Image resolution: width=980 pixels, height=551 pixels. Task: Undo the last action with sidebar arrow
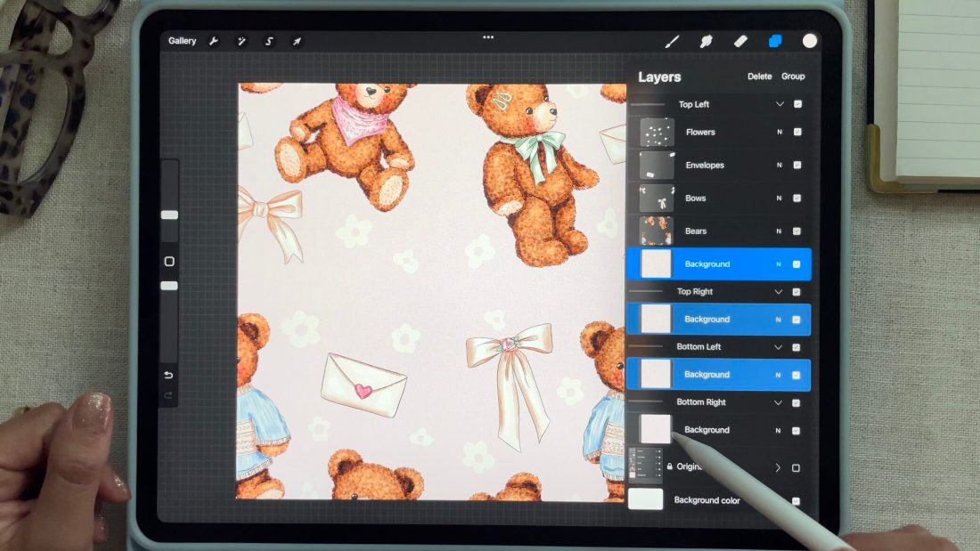(x=168, y=375)
